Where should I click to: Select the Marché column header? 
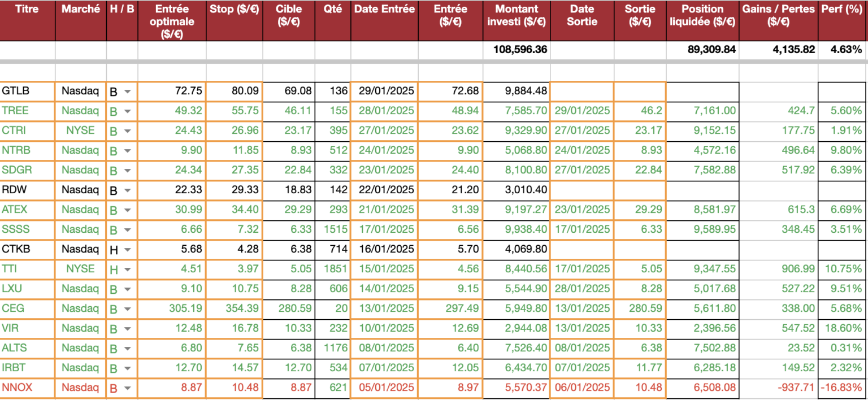pos(81,20)
